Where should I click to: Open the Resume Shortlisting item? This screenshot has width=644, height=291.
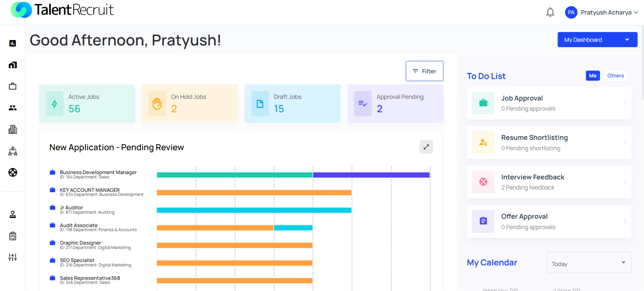point(549,142)
